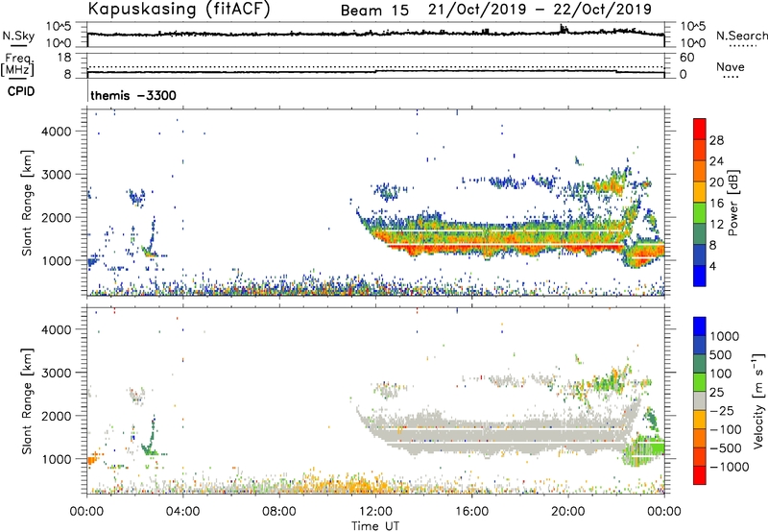Click the "N.Search" legend label
This screenshot has width=768, height=532.
tap(741, 36)
